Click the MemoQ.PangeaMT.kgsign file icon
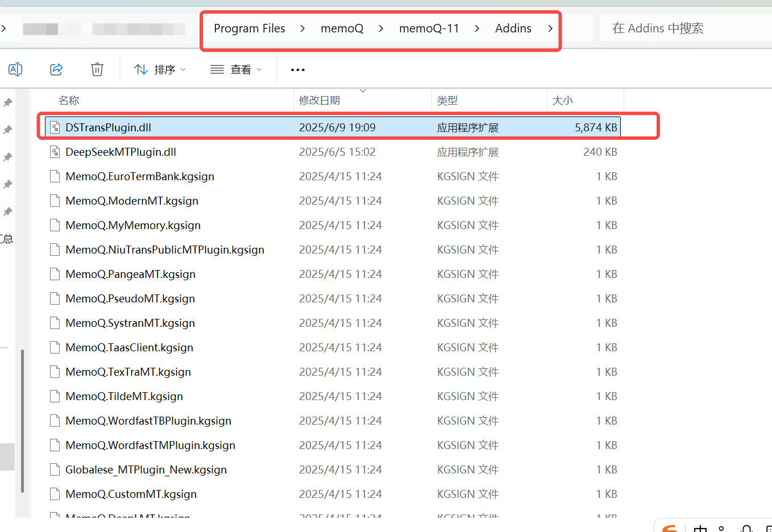Viewport: 772px width, 532px height. (55, 274)
